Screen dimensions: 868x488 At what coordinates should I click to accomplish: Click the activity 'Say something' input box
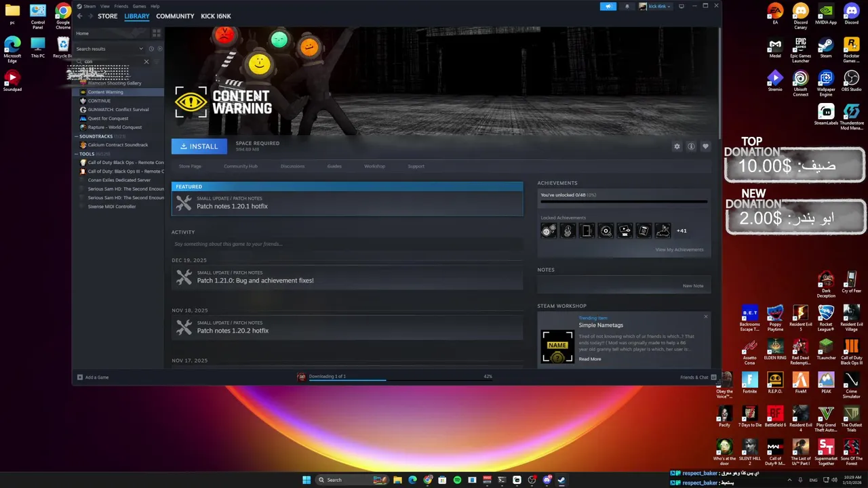[x=347, y=244]
